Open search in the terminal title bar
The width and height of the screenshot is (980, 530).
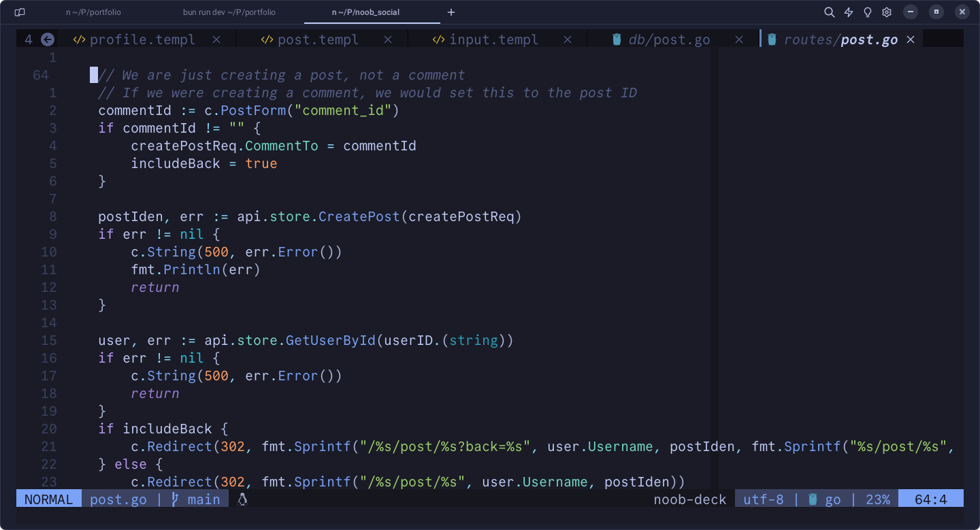tap(829, 12)
